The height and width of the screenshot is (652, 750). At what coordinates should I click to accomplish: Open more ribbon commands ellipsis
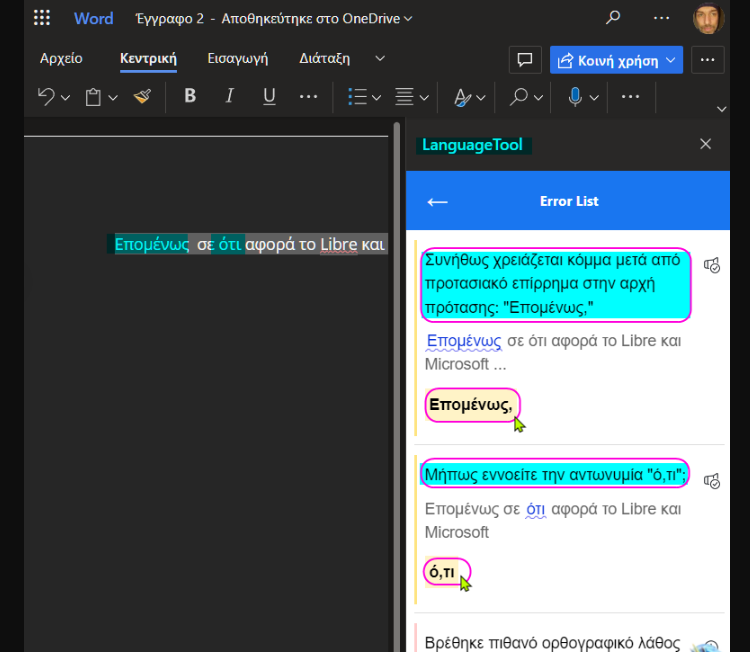pos(630,97)
